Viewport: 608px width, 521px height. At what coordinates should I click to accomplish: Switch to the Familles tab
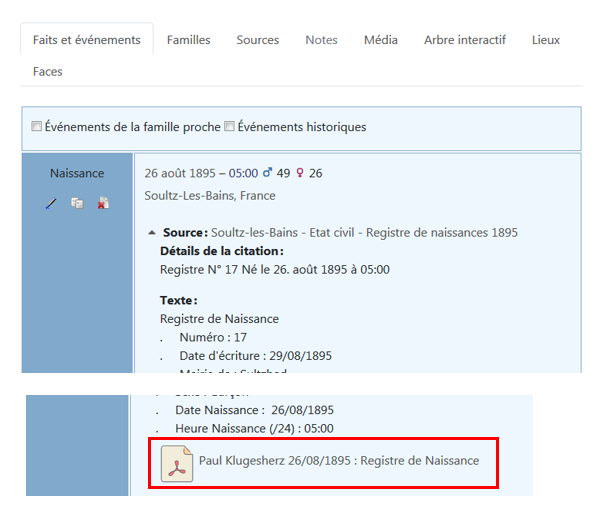click(x=188, y=40)
